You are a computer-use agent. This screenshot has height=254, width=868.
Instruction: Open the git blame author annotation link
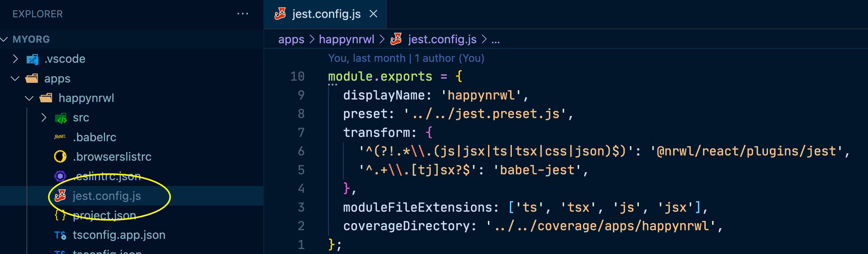[406, 58]
